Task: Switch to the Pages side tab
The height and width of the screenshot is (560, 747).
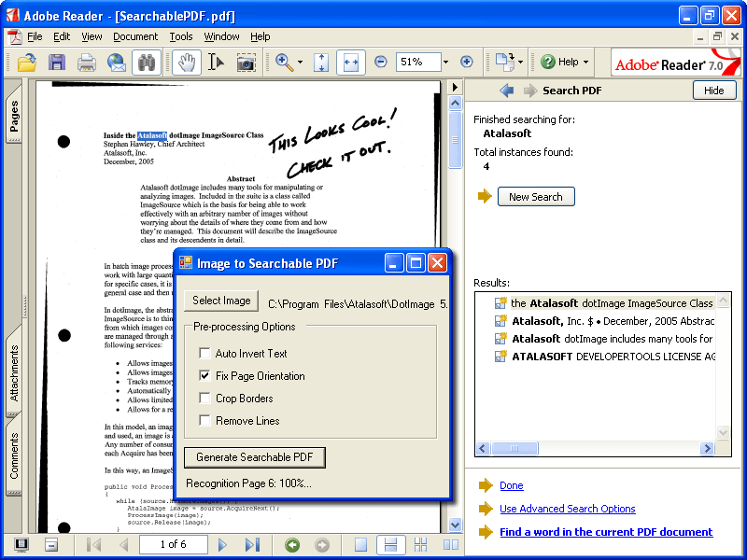Action: (14, 115)
